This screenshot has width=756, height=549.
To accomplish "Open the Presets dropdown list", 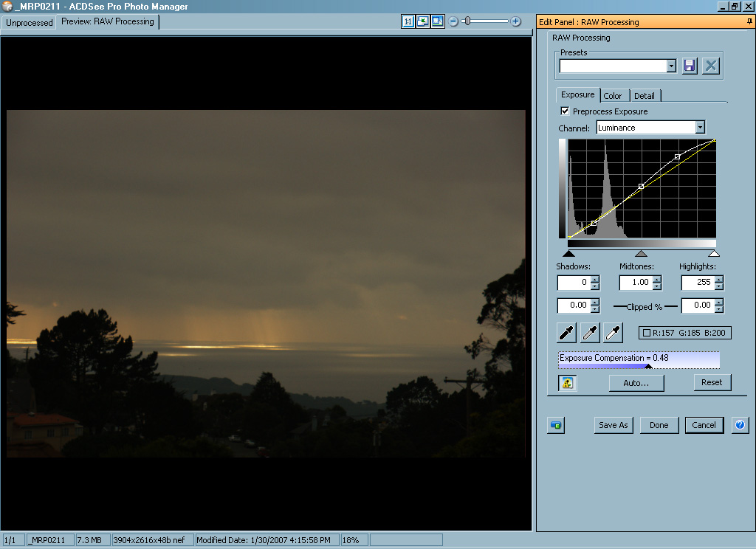I will click(x=671, y=66).
